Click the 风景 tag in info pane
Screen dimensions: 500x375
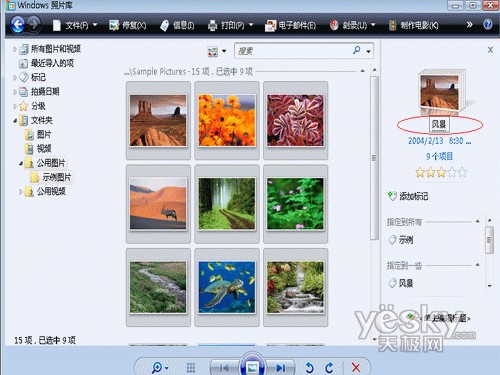click(x=401, y=283)
